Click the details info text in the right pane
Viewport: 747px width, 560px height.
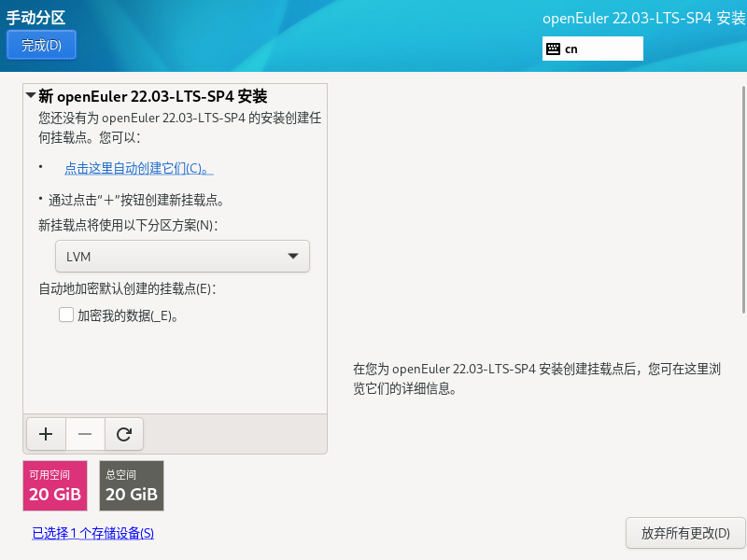(537, 379)
